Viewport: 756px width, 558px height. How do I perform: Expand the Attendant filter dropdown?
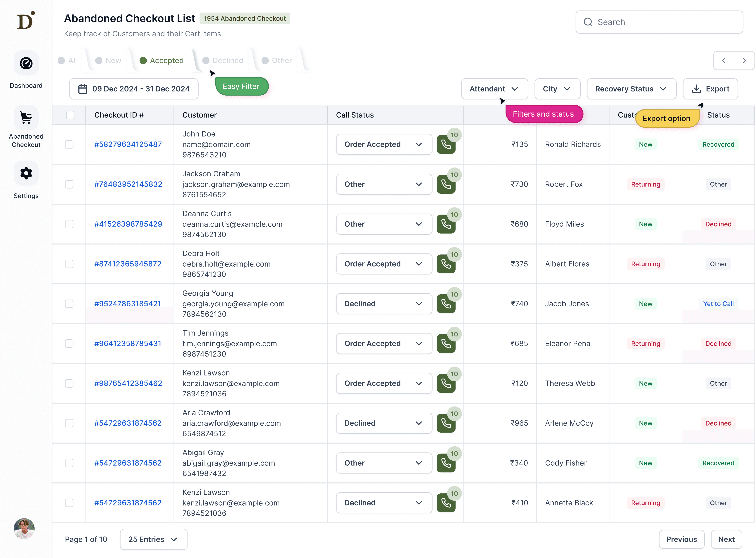point(494,89)
